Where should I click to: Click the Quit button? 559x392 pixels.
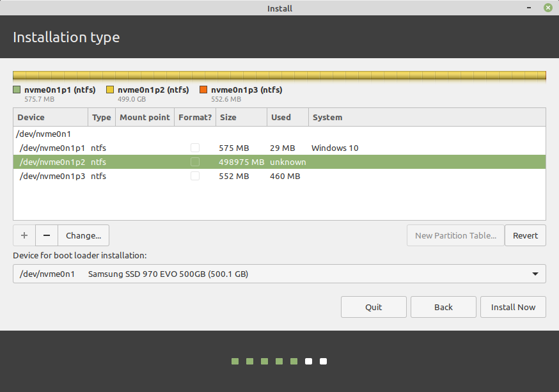[x=374, y=307]
